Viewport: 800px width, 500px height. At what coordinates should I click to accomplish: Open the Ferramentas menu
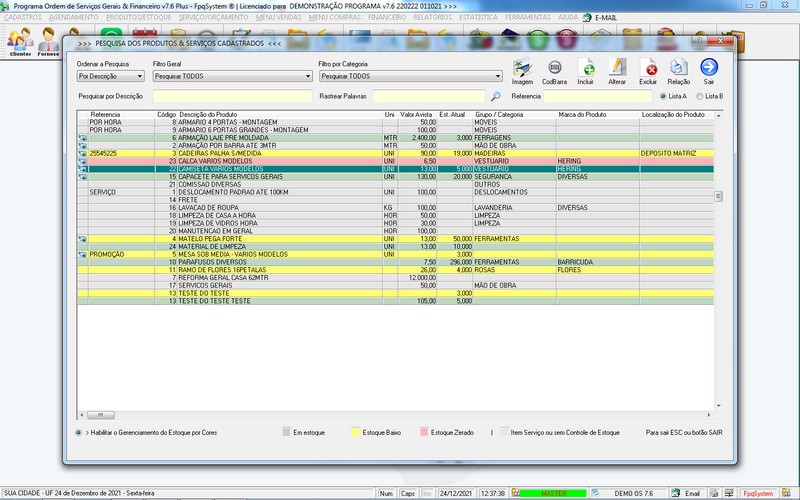528,18
